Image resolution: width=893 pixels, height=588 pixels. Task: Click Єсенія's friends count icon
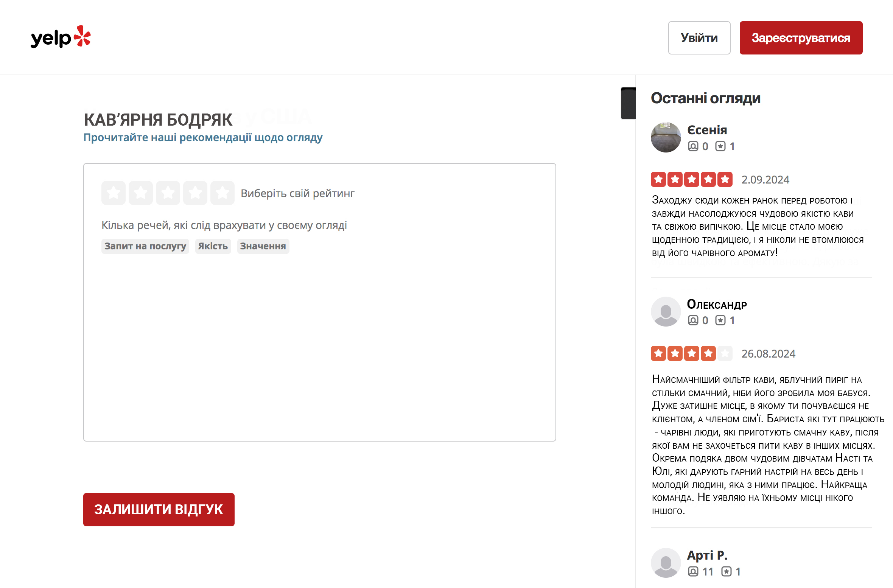click(693, 146)
